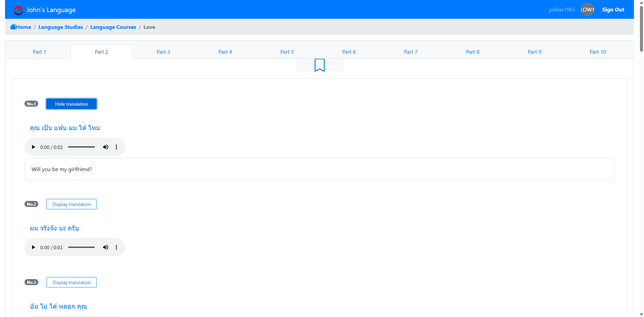Click the LOW1 user avatar

(x=587, y=10)
